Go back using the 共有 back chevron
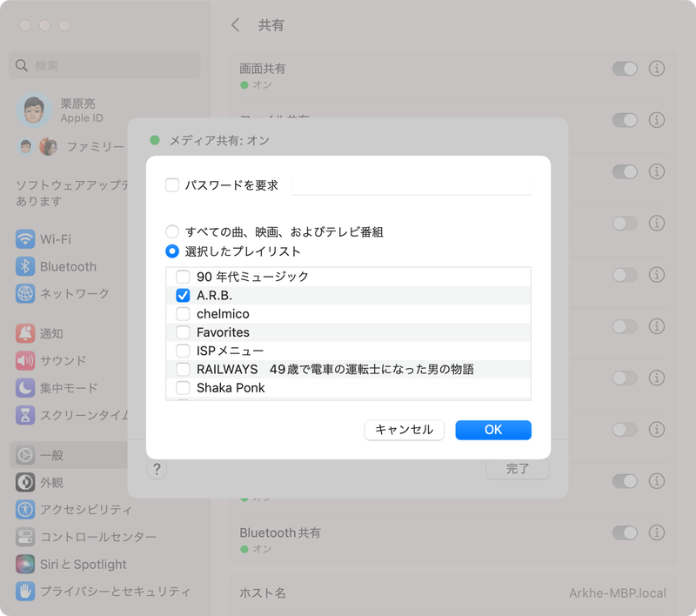 (x=235, y=25)
